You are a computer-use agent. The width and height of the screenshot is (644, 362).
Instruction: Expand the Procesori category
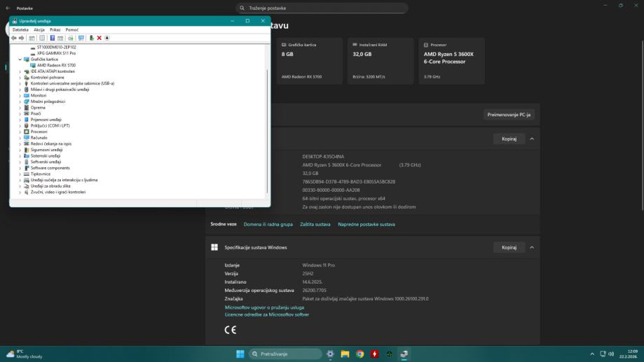tap(20, 132)
